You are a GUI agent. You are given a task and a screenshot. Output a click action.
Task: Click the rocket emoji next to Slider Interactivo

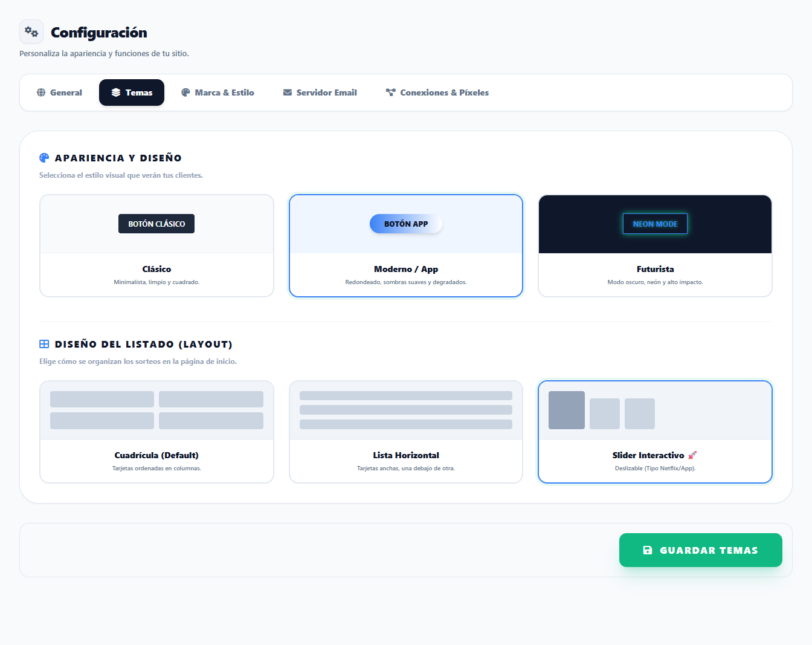click(x=692, y=455)
